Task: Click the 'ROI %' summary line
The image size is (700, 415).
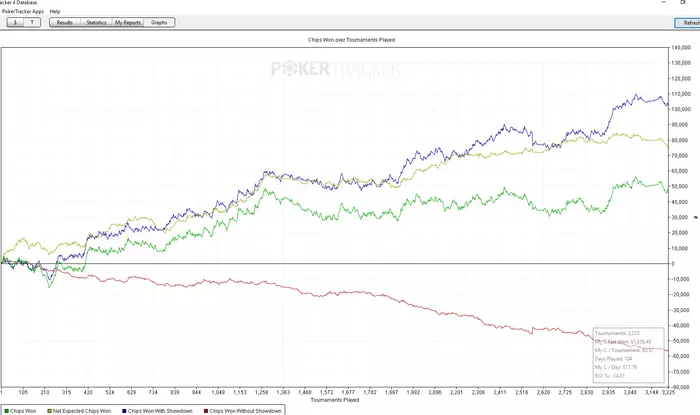Action: (609, 376)
